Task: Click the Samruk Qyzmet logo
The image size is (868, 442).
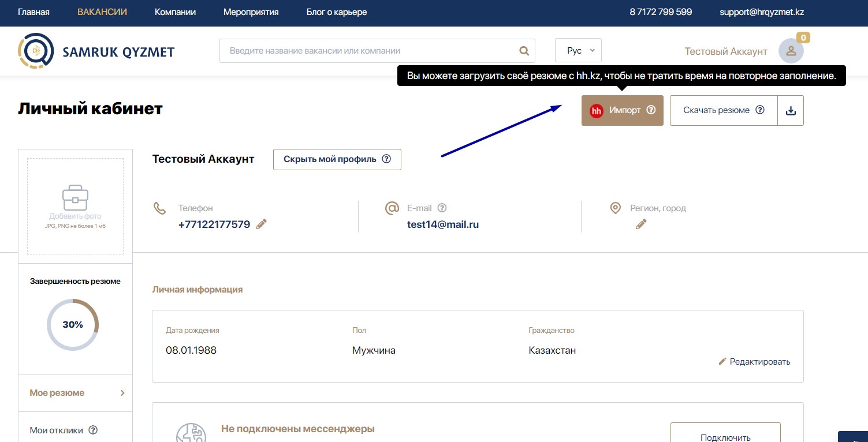Action: click(96, 51)
